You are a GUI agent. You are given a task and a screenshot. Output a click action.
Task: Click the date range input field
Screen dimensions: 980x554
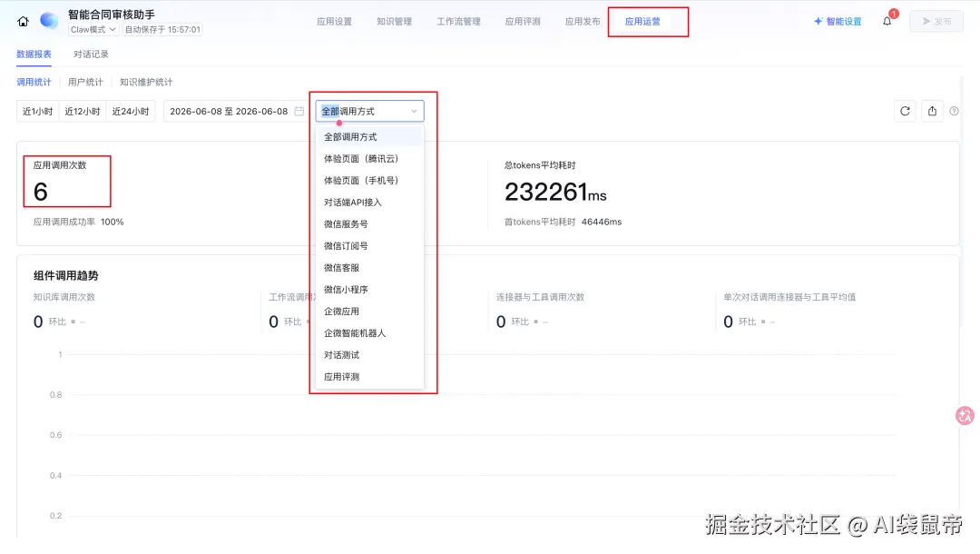point(236,112)
